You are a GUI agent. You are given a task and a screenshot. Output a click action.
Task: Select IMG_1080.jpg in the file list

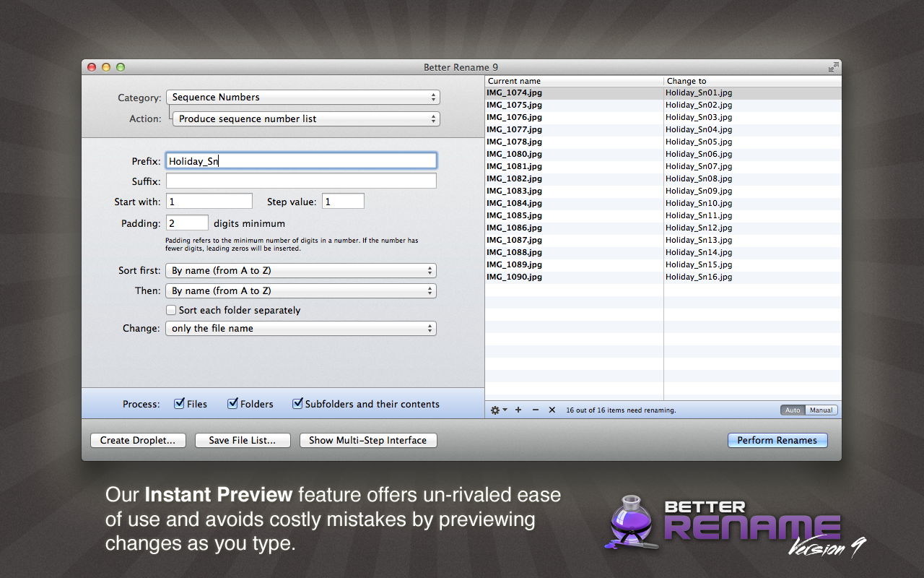pos(514,154)
